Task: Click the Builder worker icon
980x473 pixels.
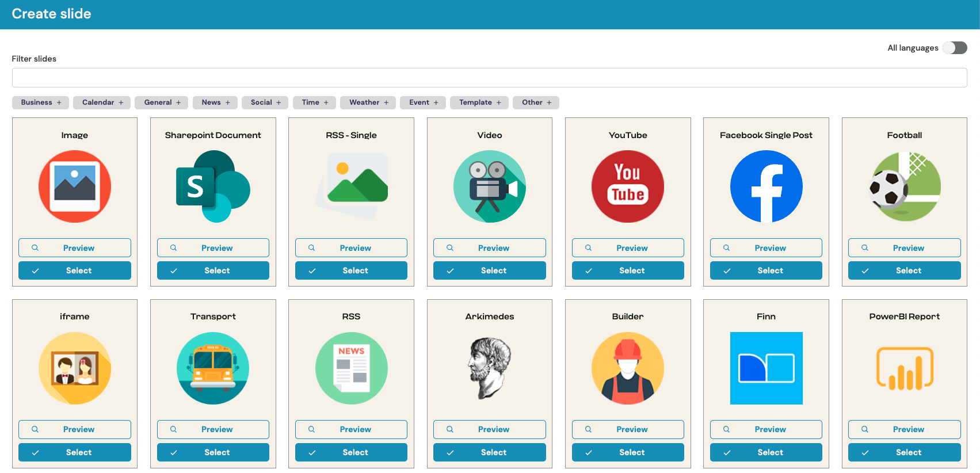Action: click(628, 368)
